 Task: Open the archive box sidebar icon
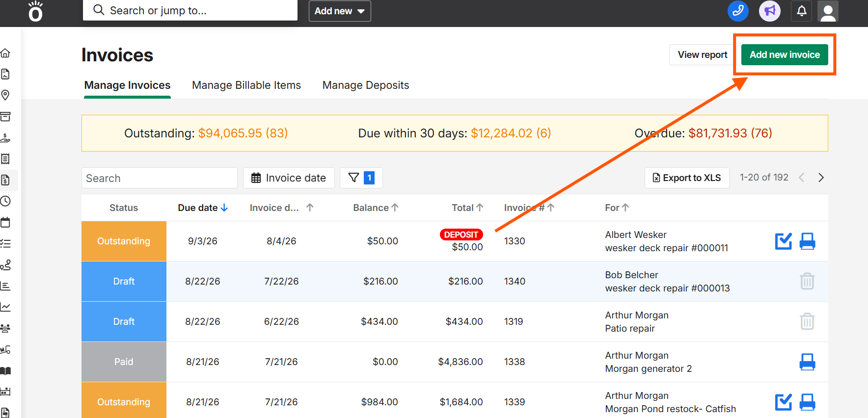click(5, 116)
